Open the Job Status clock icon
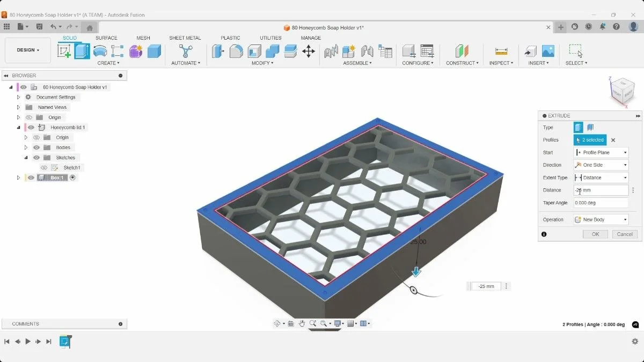Viewport: 644px width, 362px height. [589, 26]
